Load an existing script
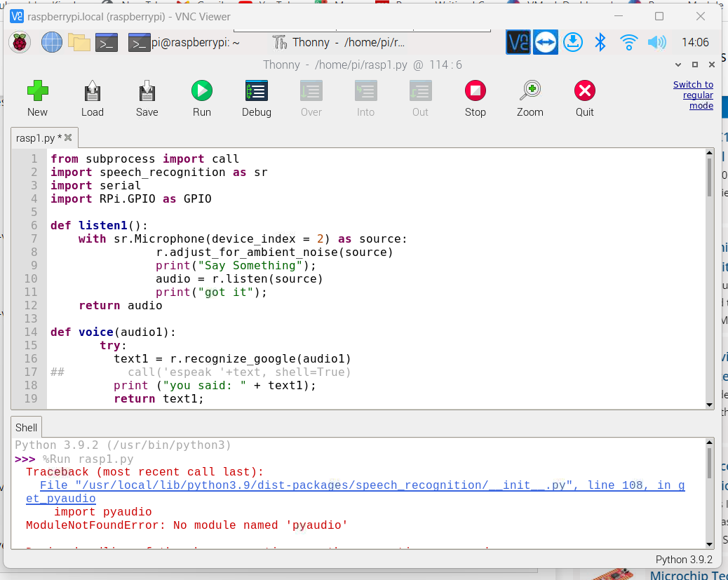728x580 pixels. click(92, 98)
